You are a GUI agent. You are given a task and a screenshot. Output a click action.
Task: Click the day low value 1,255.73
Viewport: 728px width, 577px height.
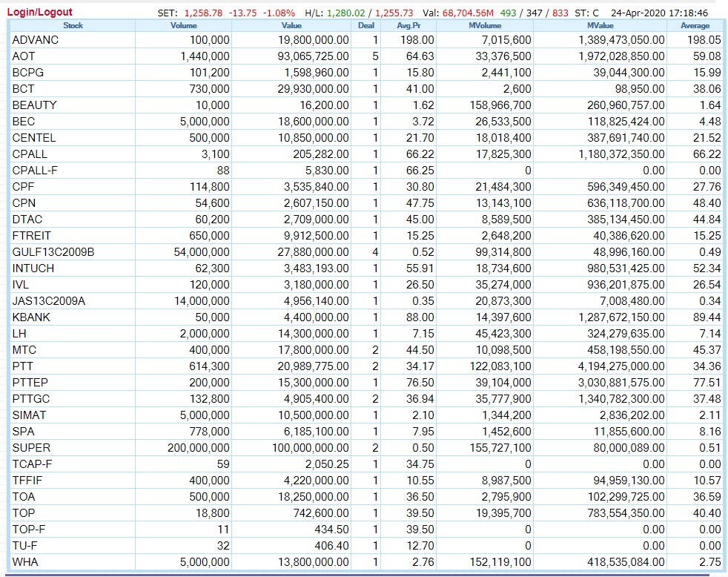[394, 13]
